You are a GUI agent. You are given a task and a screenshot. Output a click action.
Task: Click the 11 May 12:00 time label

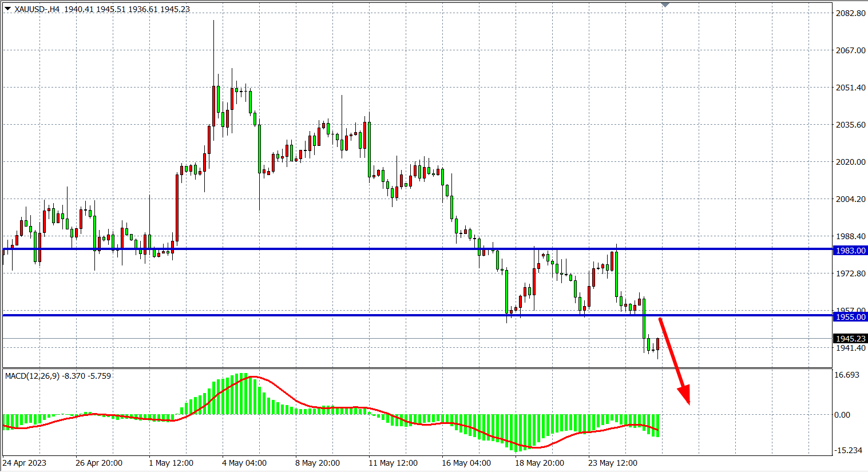pyautogui.click(x=393, y=463)
